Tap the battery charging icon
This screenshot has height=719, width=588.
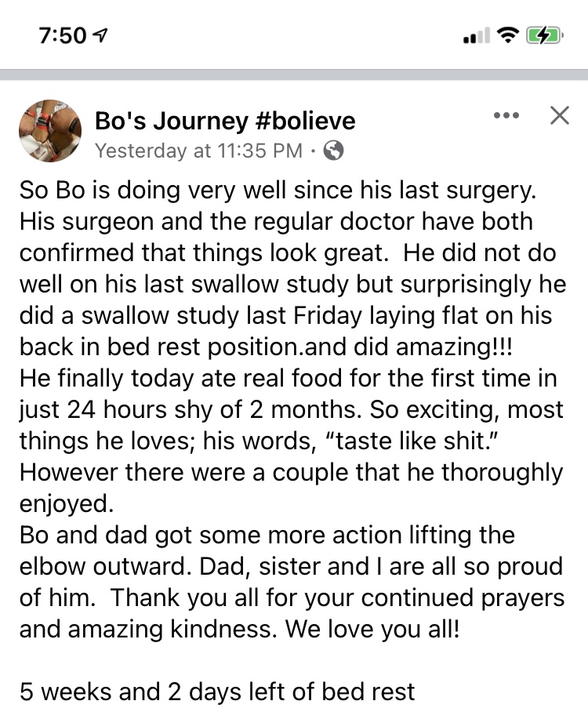(x=544, y=35)
